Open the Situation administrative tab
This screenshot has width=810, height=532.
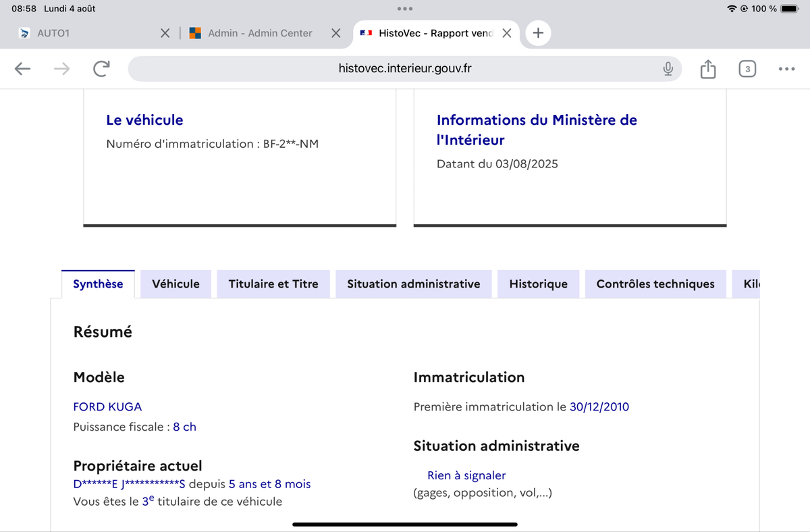click(414, 284)
